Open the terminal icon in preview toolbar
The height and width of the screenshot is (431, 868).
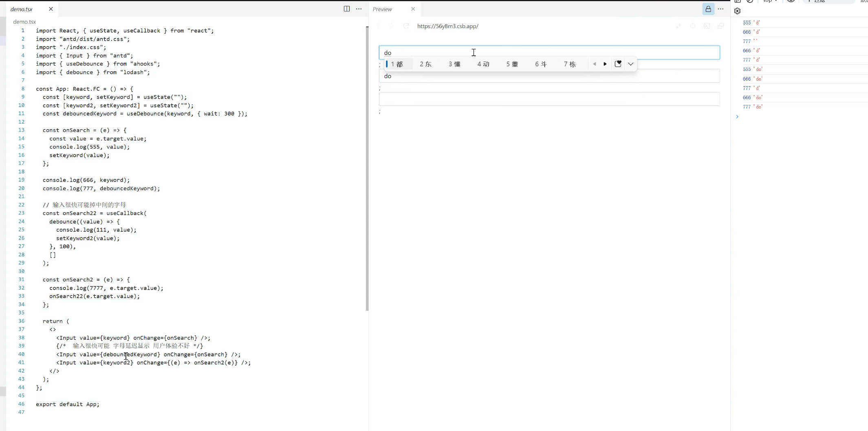click(707, 26)
